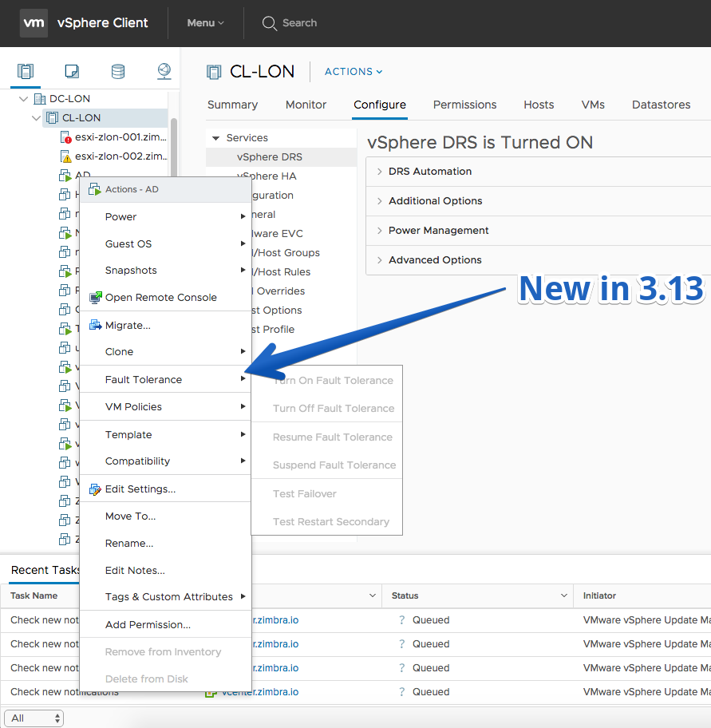Image resolution: width=711 pixels, height=728 pixels.
Task: Open the Hosts and Clusters view icon
Action: pyautogui.click(x=26, y=72)
